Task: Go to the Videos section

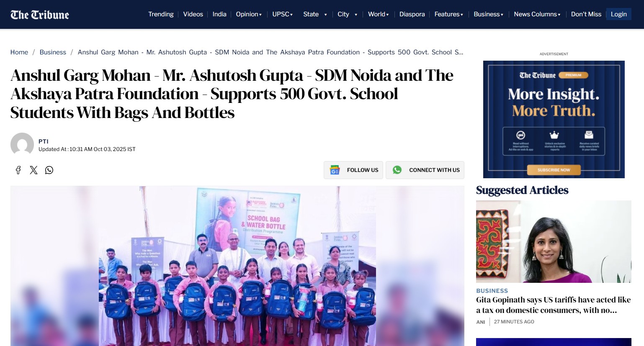Action: click(x=193, y=14)
